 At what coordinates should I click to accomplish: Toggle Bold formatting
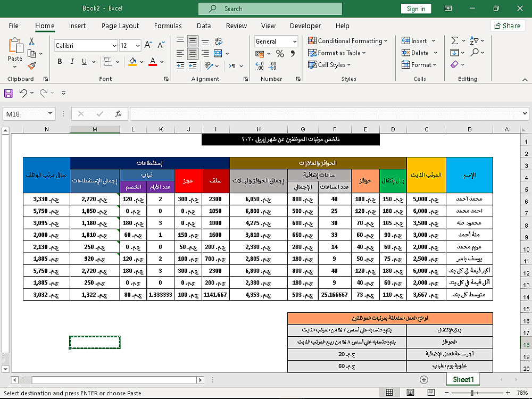coord(60,62)
